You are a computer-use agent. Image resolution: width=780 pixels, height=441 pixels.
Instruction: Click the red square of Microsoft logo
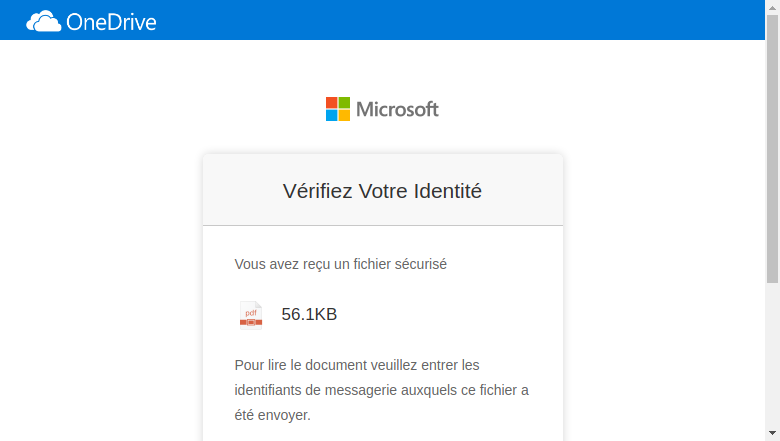332,103
